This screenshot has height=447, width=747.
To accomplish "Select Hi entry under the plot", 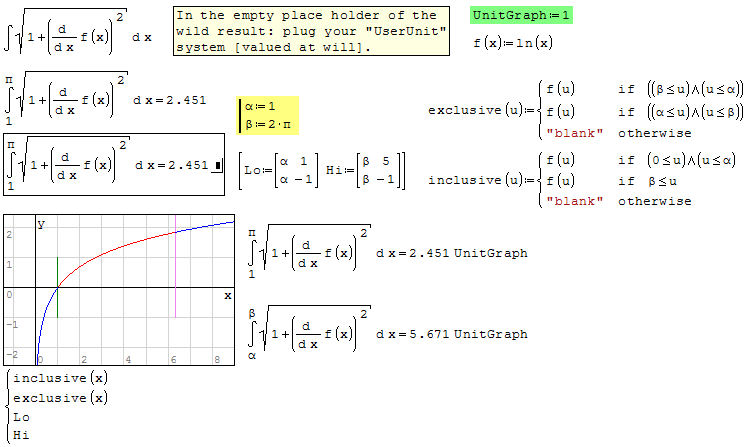I will pyautogui.click(x=20, y=434).
